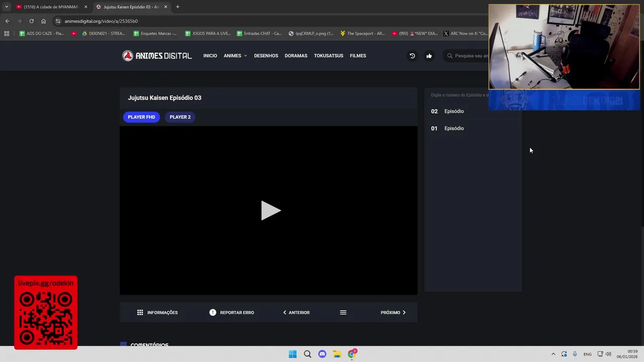Click the episode number filter field
Viewport: 644px width, 362px height.
460,95
